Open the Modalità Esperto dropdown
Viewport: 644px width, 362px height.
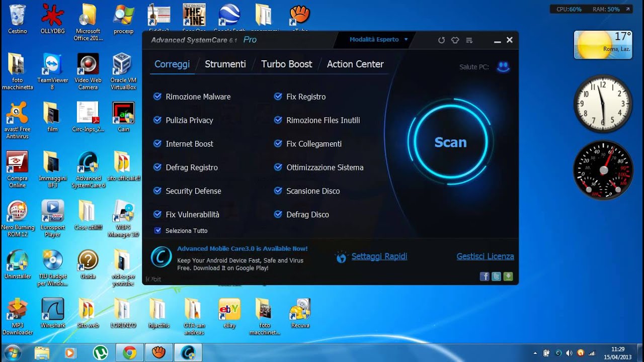pyautogui.click(x=378, y=39)
